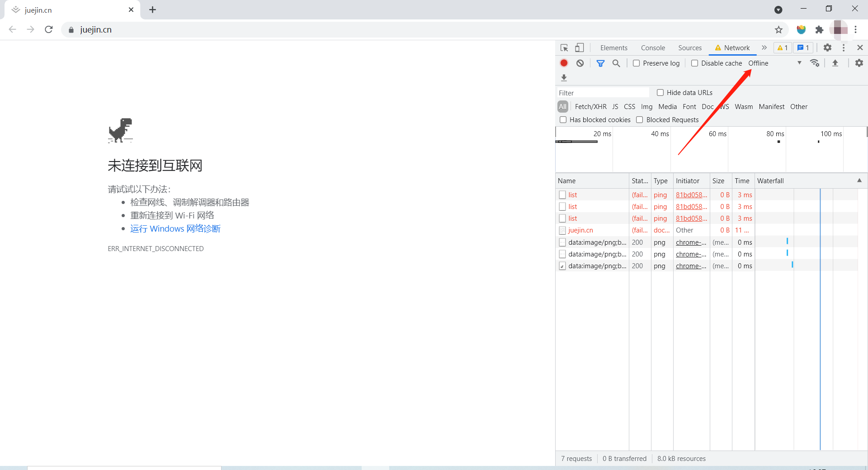Filter requests by Other
The image size is (868, 470).
(798, 107)
